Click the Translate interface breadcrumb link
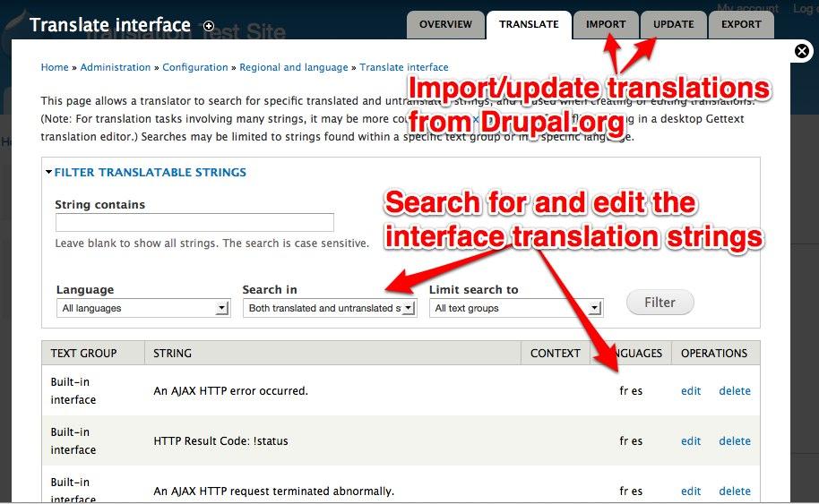 click(404, 67)
